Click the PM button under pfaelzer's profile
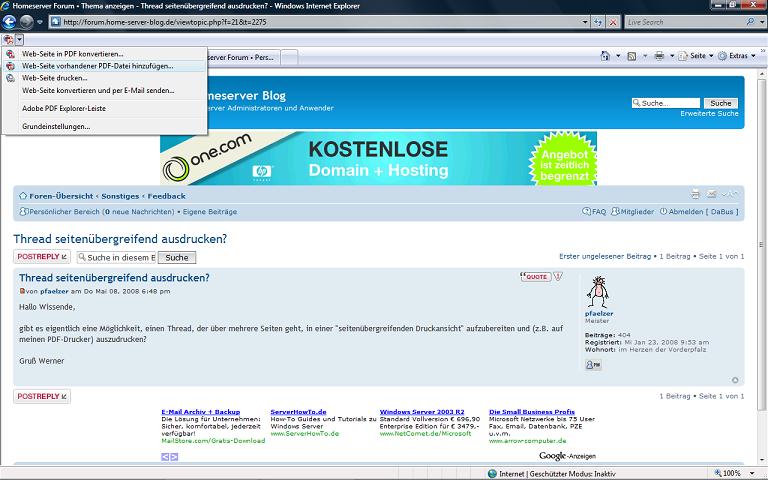This screenshot has height=480, width=768. point(593,365)
